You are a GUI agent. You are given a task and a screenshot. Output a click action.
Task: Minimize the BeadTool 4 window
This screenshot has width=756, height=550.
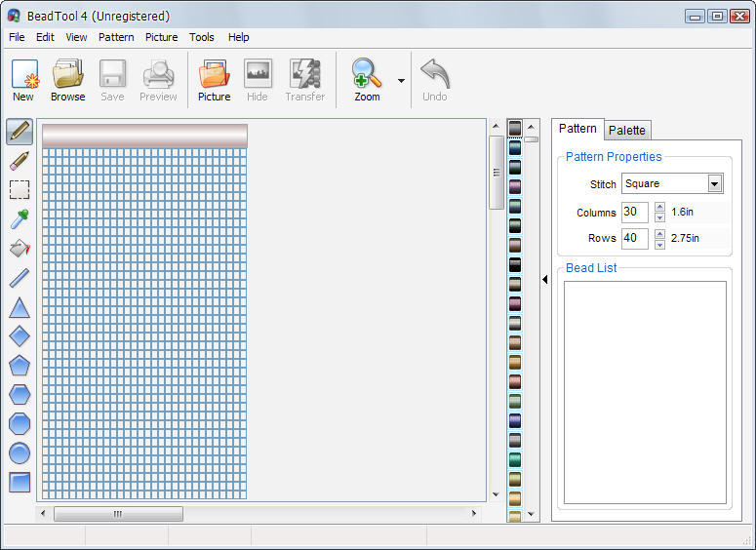[696, 16]
